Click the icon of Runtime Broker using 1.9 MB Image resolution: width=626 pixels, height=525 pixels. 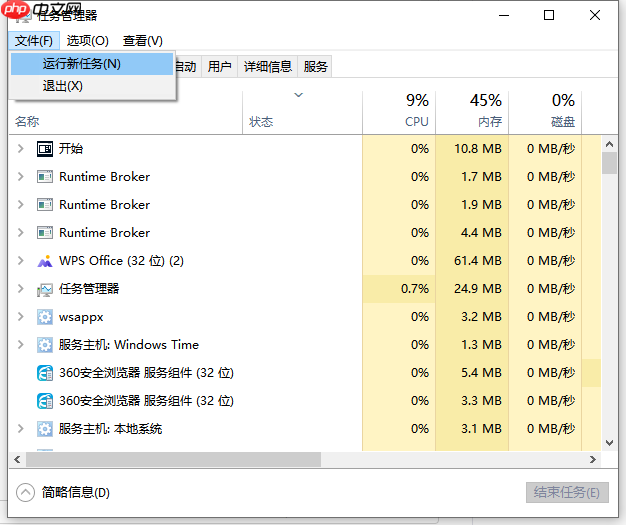click(45, 205)
